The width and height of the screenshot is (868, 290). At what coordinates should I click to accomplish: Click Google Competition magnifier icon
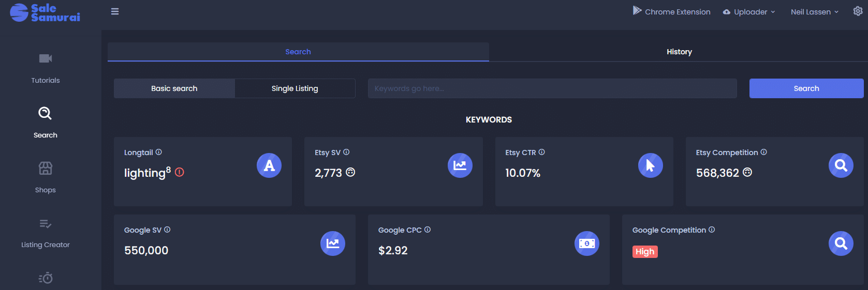click(841, 243)
